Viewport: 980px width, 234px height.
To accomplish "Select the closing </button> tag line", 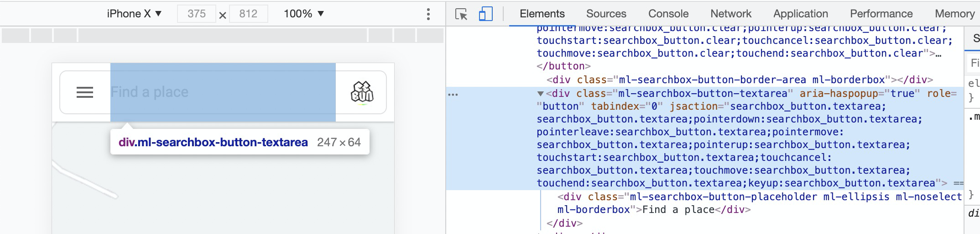I will [x=564, y=66].
